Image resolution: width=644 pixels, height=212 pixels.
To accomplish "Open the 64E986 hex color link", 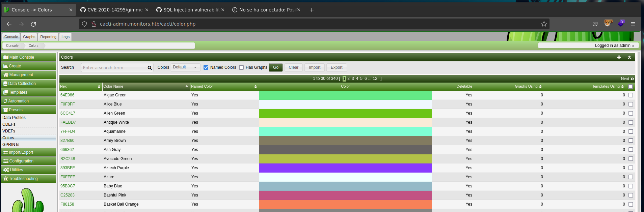I will (68, 95).
